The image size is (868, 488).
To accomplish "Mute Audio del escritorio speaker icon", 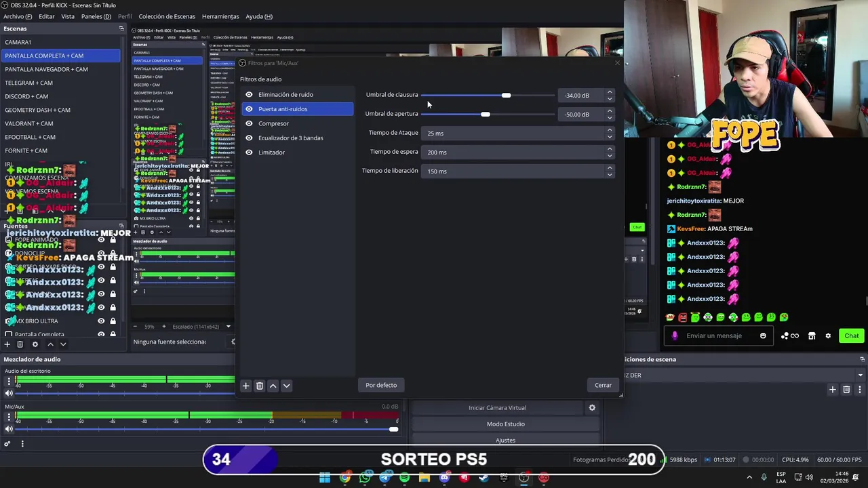I will [x=9, y=393].
